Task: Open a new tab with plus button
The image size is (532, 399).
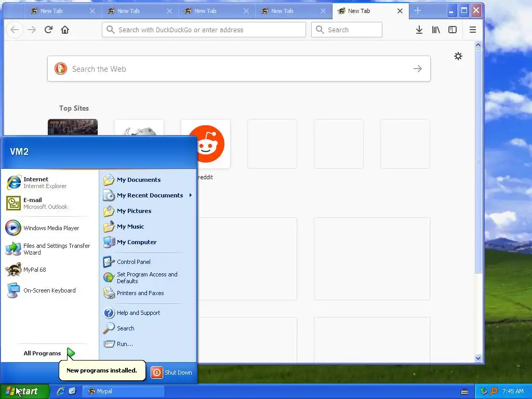Action: (x=417, y=11)
